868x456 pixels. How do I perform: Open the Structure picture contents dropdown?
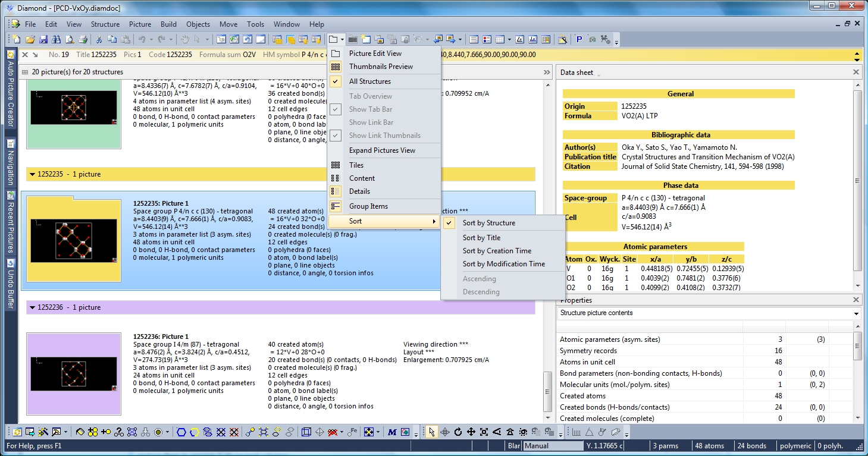[856, 313]
